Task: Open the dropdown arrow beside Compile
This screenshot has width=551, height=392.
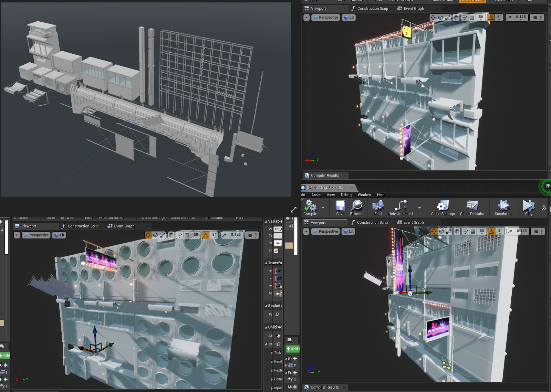Action: [x=323, y=208]
